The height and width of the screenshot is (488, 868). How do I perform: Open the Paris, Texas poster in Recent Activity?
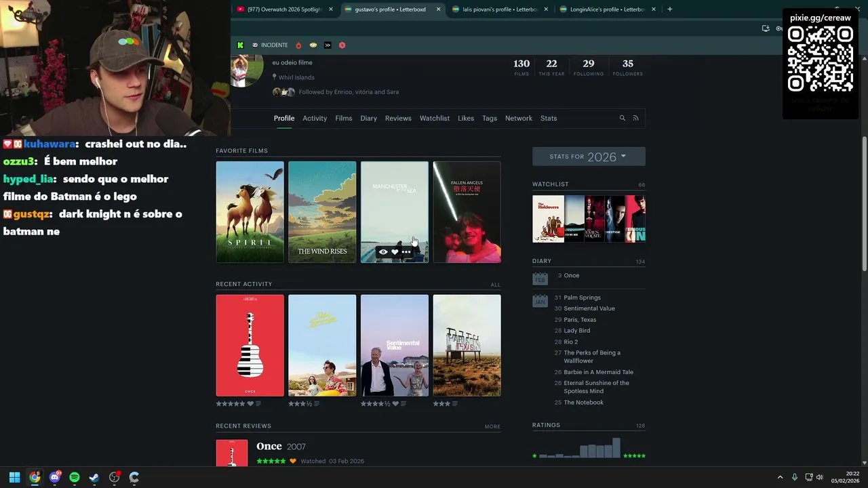(x=467, y=345)
